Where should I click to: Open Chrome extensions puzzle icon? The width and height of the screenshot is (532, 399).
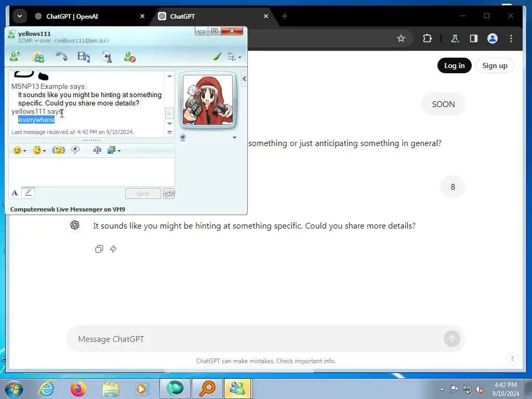[427, 38]
